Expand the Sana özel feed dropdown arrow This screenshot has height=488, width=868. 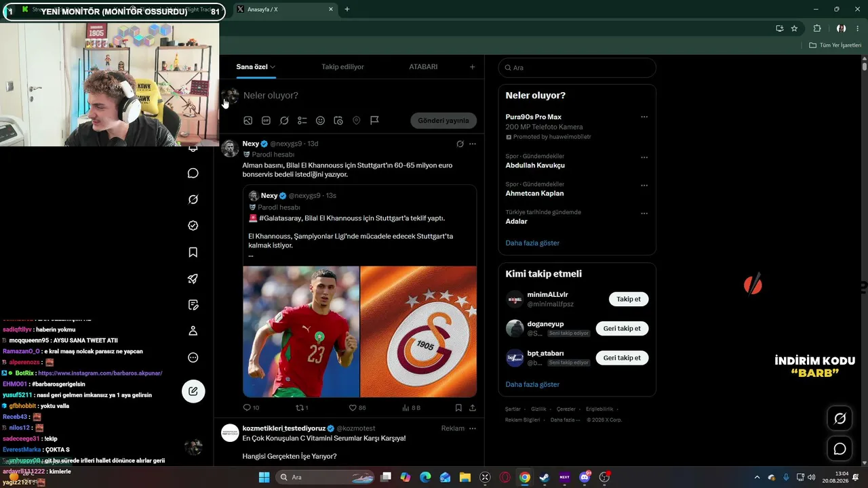click(x=273, y=67)
